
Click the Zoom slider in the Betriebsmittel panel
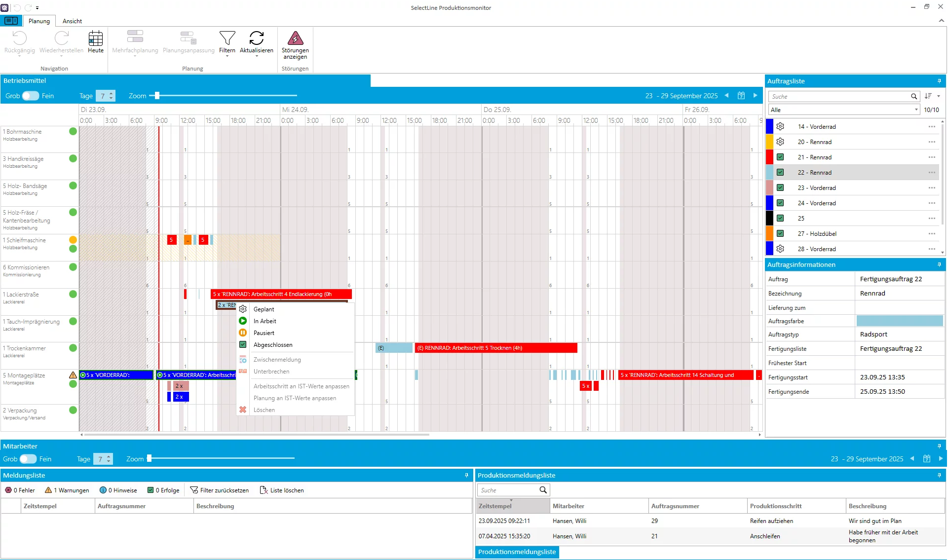(157, 95)
